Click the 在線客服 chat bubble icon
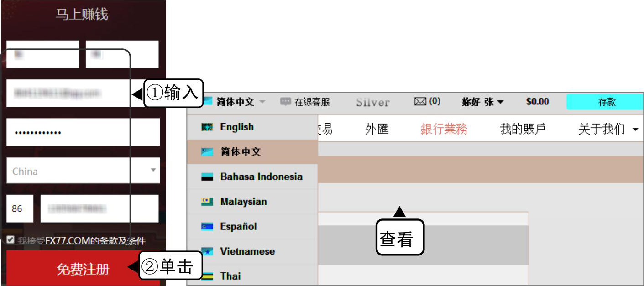 coord(285,102)
